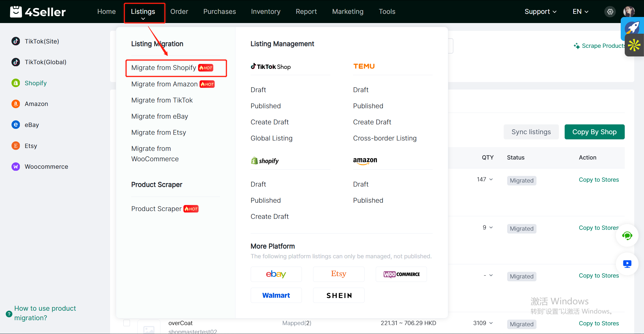Click the Copy By Shop button

(594, 132)
